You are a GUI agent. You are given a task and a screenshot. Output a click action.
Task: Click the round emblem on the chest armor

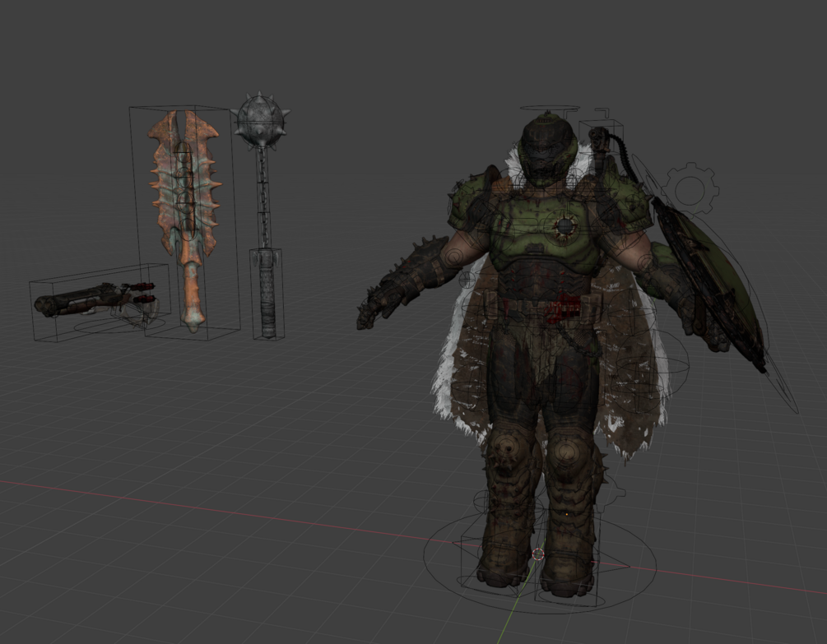point(564,226)
